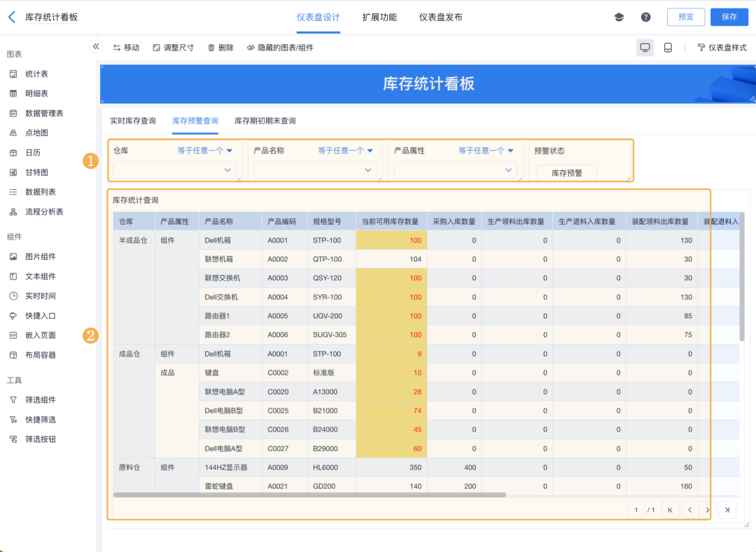Switch to 仪表盘发布 tab
Image resolution: width=756 pixels, height=552 pixels.
[x=441, y=18]
